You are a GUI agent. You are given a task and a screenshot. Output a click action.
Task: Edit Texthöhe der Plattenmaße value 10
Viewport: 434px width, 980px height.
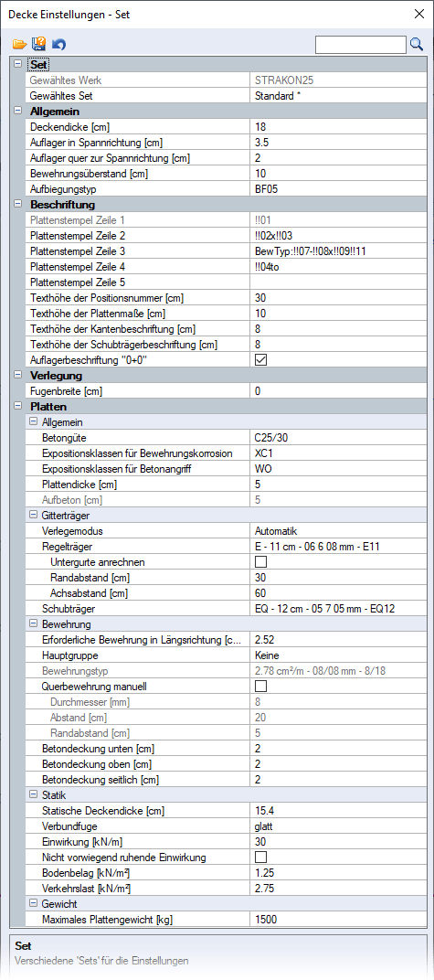tap(336, 314)
